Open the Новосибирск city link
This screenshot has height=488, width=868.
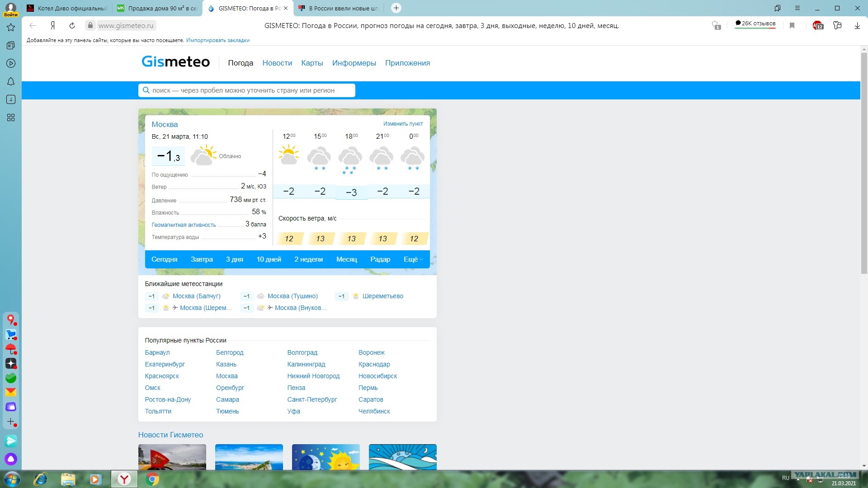tap(378, 376)
